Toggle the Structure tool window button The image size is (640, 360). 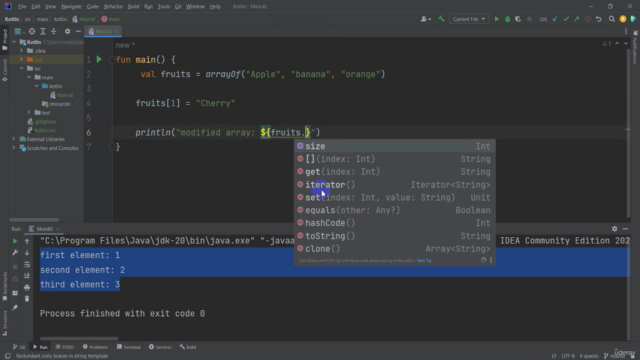(4, 323)
